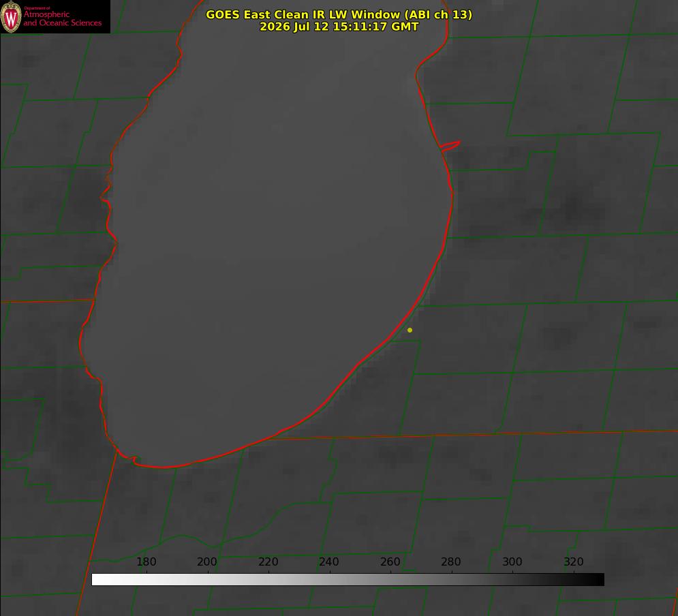Click the '2026 Jul 12 15:11:17 GMT' timestamp
The height and width of the screenshot is (616, 678).
tap(339, 27)
